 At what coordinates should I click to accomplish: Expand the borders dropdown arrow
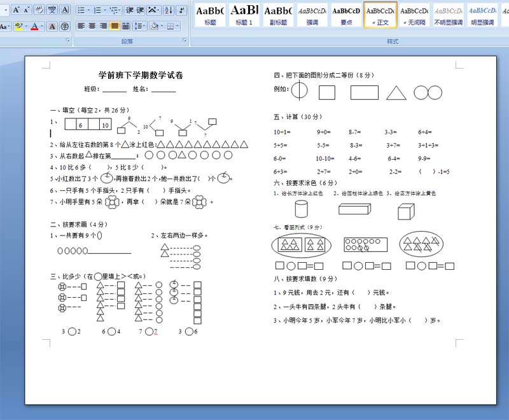(x=178, y=26)
